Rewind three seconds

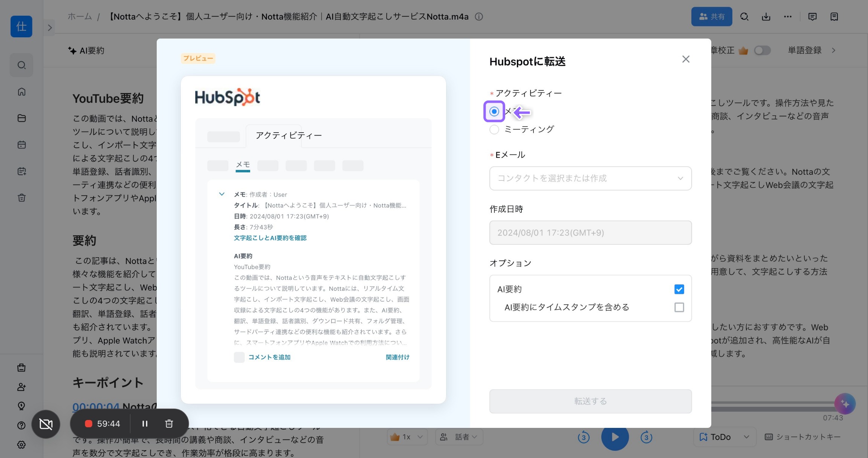tap(584, 437)
